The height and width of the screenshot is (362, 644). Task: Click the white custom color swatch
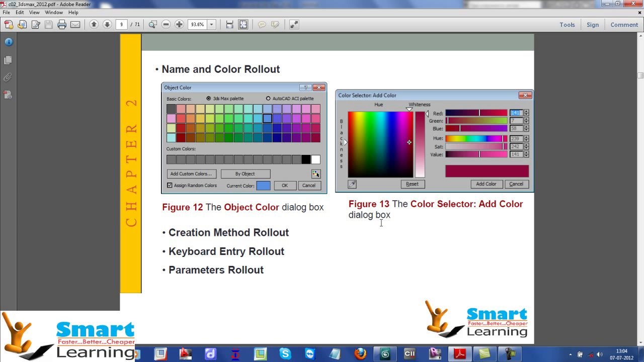(x=315, y=160)
